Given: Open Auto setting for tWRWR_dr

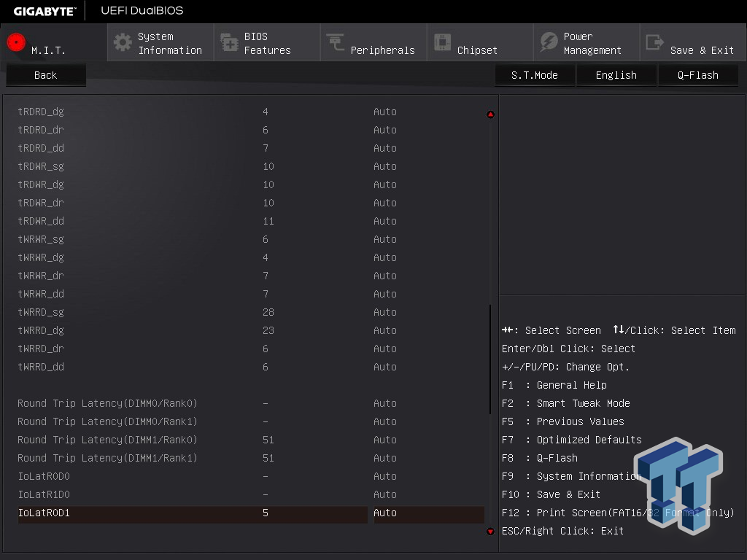Looking at the screenshot, I should pyautogui.click(x=385, y=276).
